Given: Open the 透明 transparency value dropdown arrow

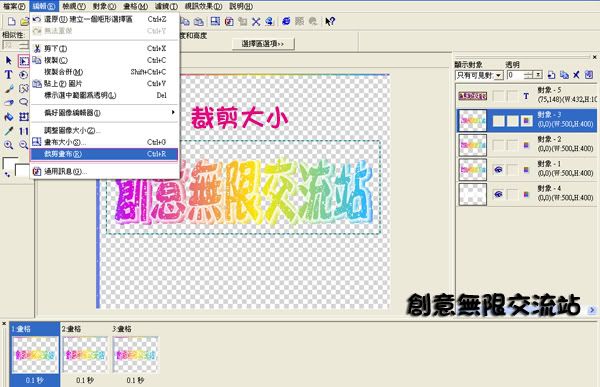Looking at the screenshot, I should pos(538,75).
